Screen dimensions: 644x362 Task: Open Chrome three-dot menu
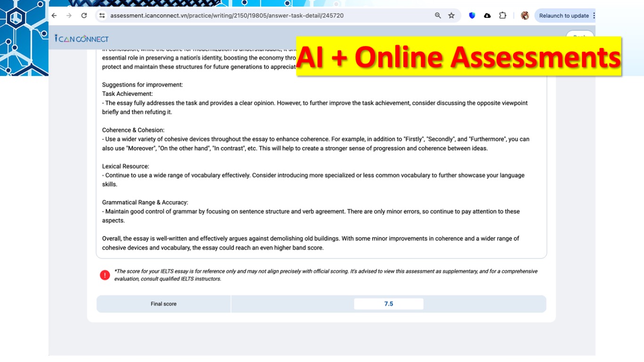594,16
